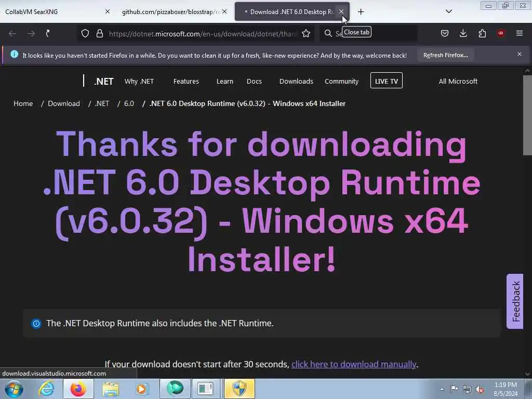Open the Windows Start button
The height and width of the screenshot is (399, 532).
click(14, 389)
